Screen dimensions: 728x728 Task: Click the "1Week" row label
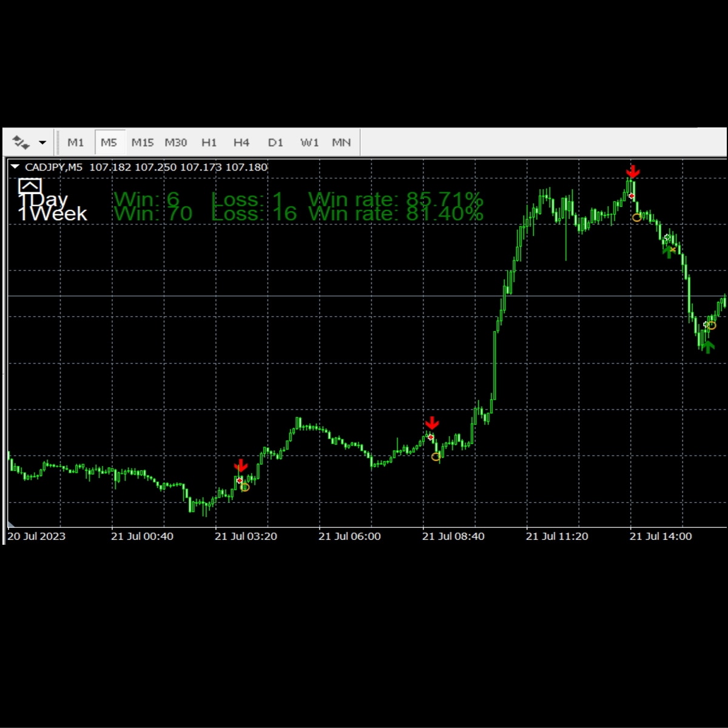pyautogui.click(x=53, y=214)
